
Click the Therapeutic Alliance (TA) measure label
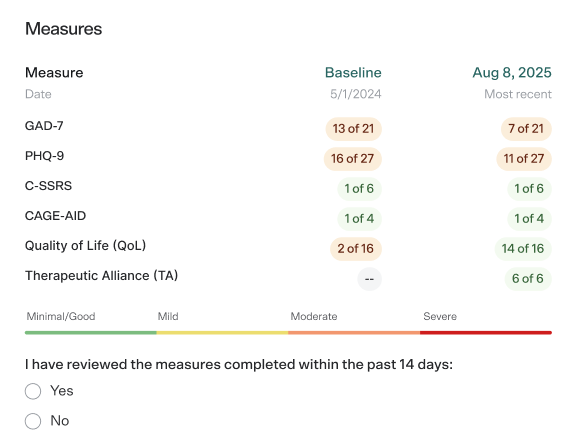coord(101,276)
